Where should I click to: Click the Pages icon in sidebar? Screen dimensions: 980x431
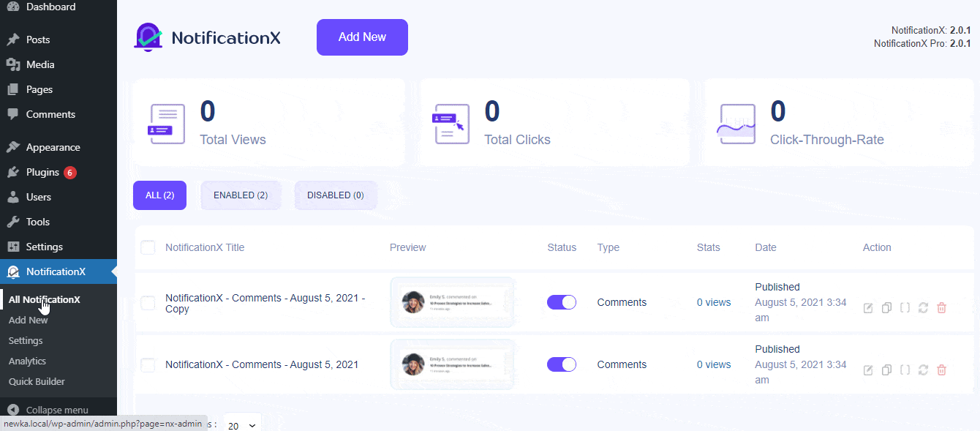click(x=12, y=89)
